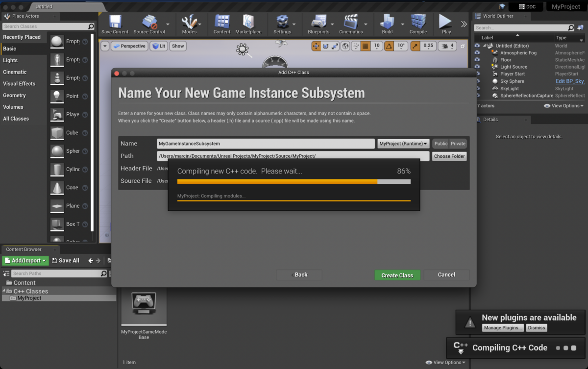
Task: Expand more toolbar items chevron
Action: (464, 24)
